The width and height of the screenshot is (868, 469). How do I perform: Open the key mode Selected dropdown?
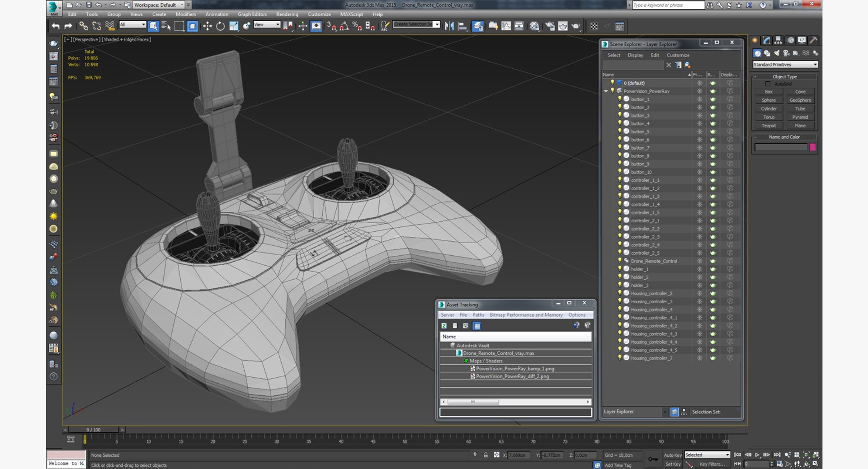(x=707, y=455)
